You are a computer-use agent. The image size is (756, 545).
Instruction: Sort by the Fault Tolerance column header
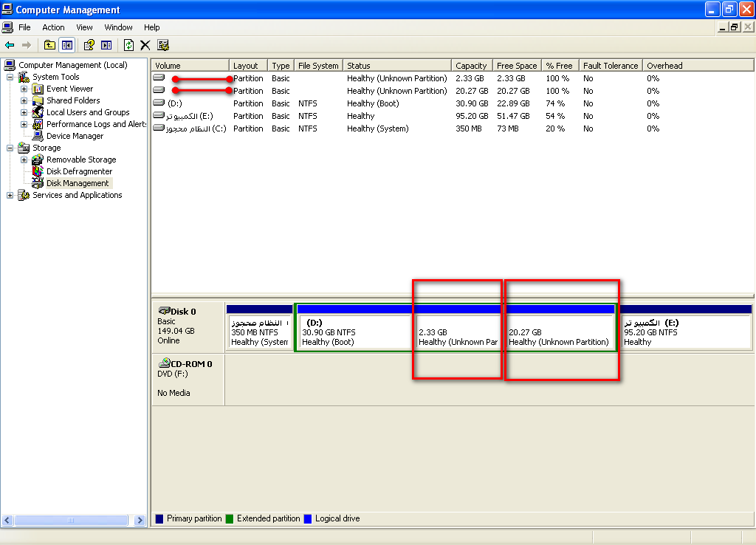(611, 66)
